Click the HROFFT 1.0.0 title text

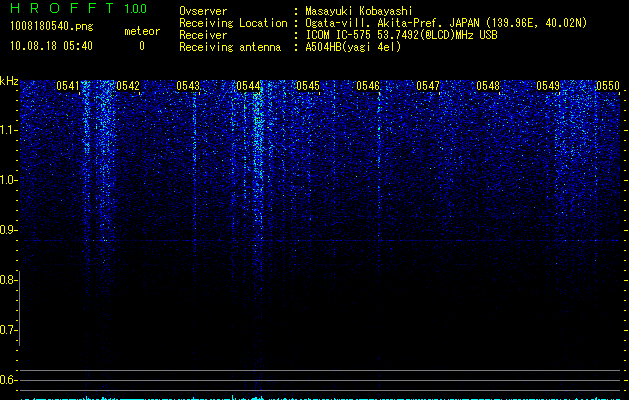79,8
